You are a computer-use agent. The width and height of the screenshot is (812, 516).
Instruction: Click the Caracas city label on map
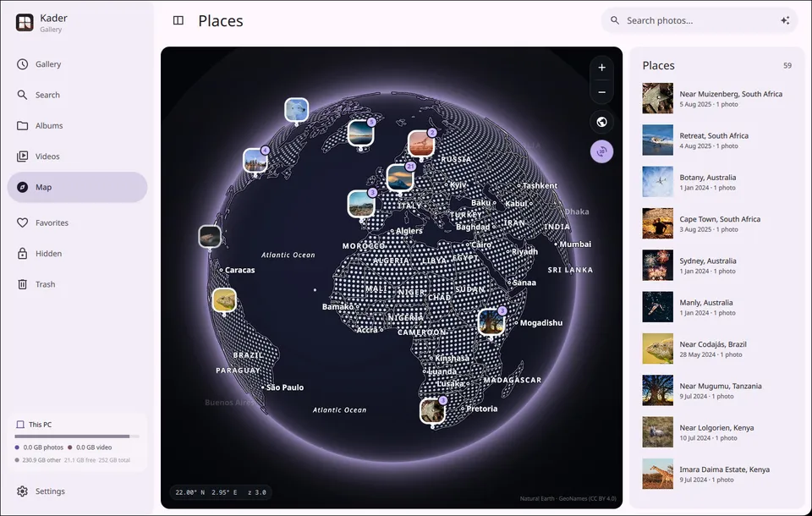(x=239, y=270)
